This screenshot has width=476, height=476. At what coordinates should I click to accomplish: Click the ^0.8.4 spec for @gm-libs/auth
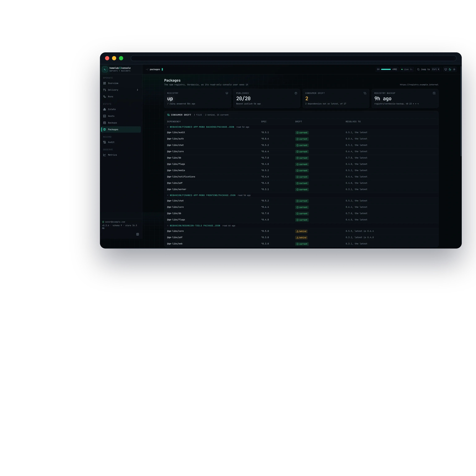[265, 139]
